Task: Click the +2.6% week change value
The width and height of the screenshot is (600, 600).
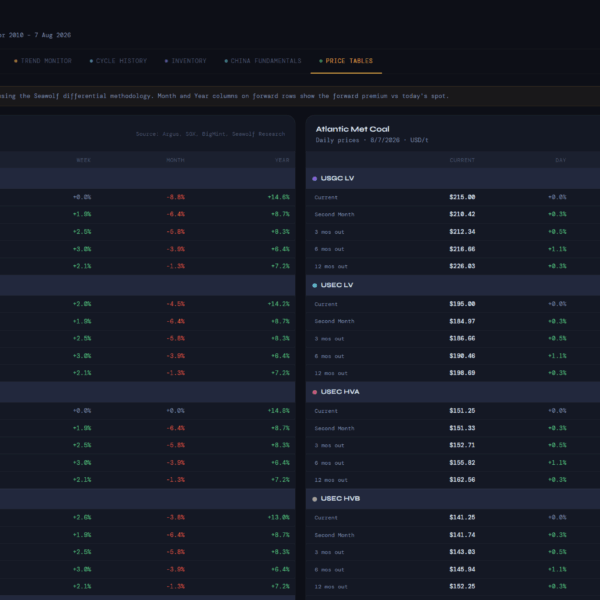Action: coord(82,517)
